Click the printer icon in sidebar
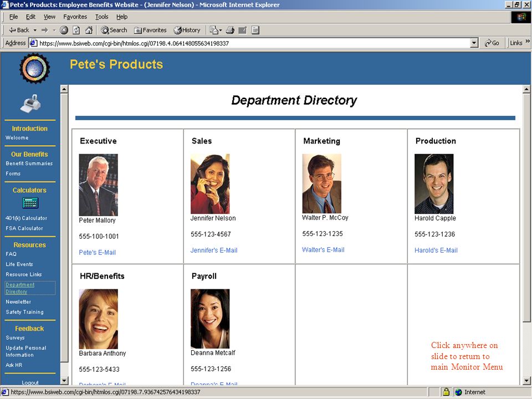This screenshot has width=532, height=399. pyautogui.click(x=31, y=103)
